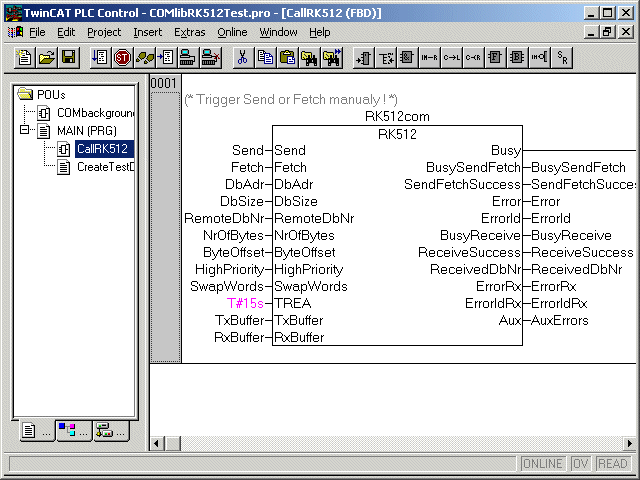Image resolution: width=640 pixels, height=480 pixels.
Task: Open the Online menu
Action: point(232,32)
